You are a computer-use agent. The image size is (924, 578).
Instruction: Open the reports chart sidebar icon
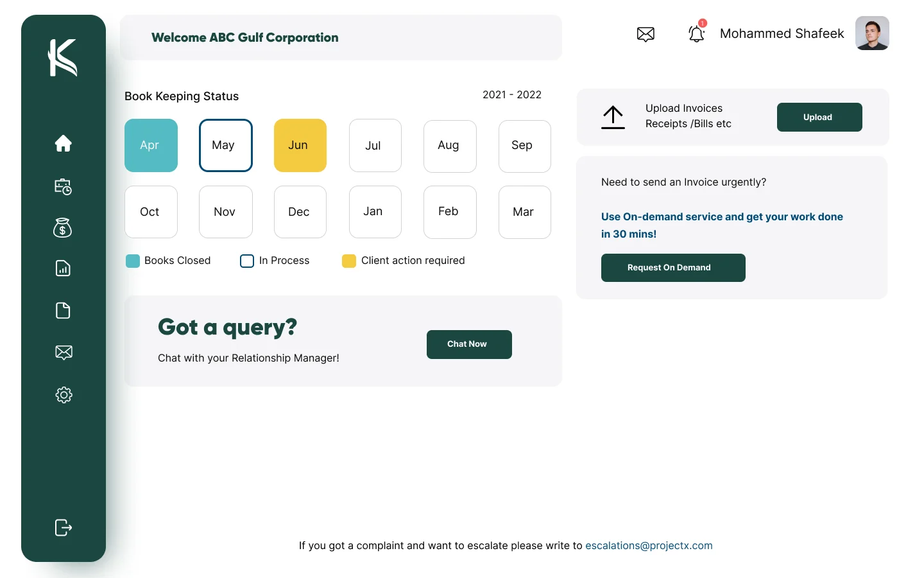63,268
